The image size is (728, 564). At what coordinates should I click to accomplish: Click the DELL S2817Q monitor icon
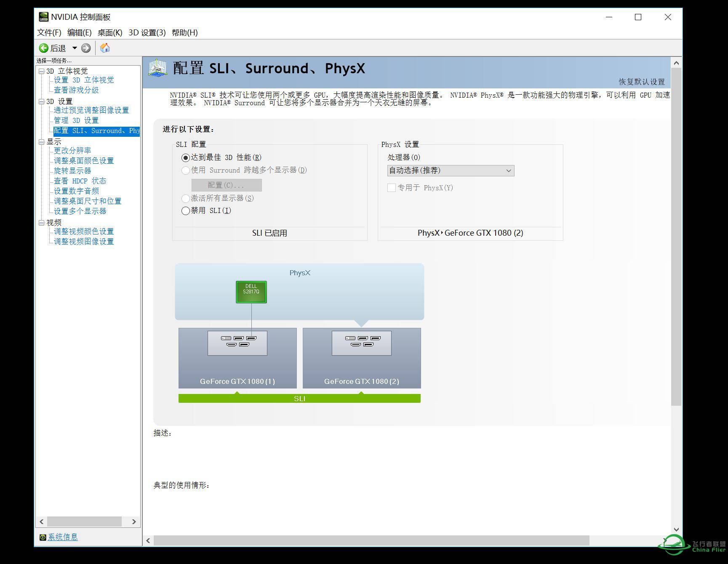tap(251, 292)
